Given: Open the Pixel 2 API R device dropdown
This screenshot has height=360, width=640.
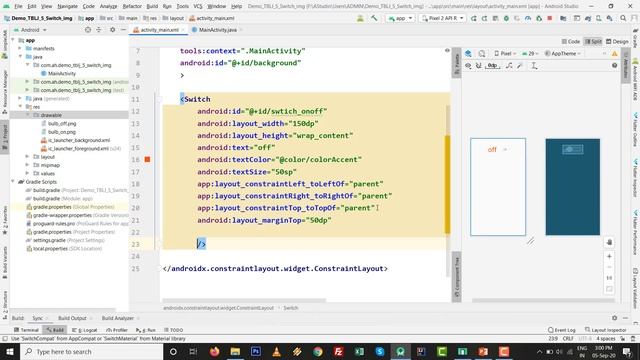Looking at the screenshot, I should click(442, 18).
